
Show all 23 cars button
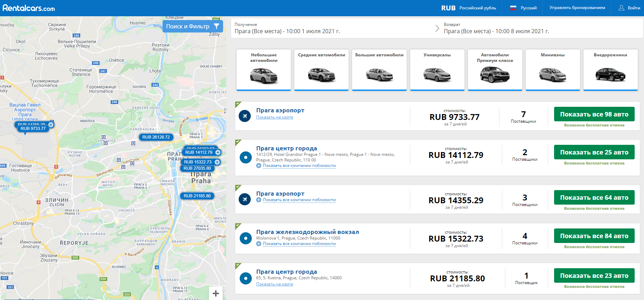[594, 275]
